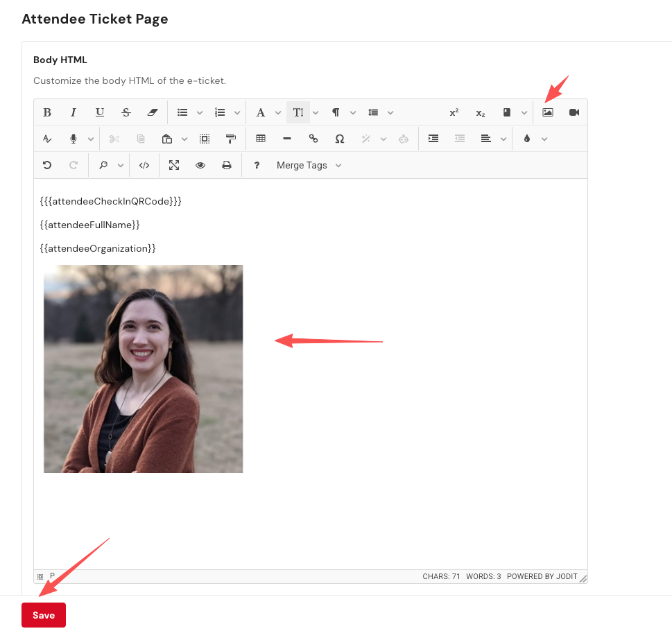This screenshot has width=672, height=631.
Task: Open the special character (omega) tool
Action: tap(340, 139)
